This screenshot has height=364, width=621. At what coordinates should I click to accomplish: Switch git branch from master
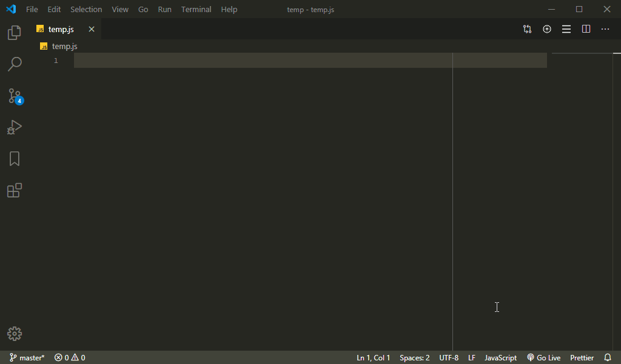point(27,357)
